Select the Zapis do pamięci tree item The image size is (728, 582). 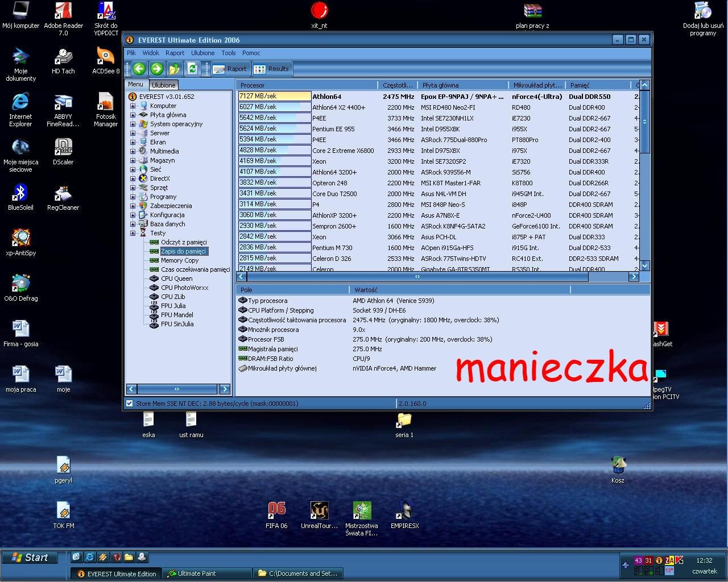pos(183,251)
